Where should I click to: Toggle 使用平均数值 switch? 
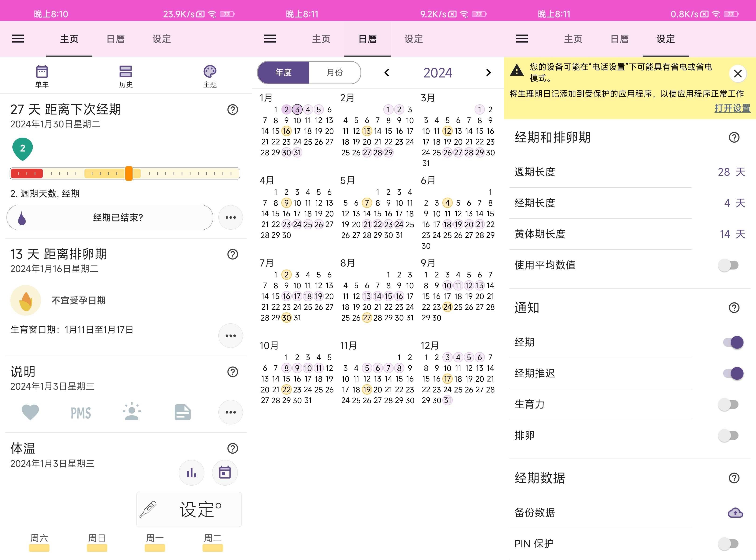coord(728,265)
